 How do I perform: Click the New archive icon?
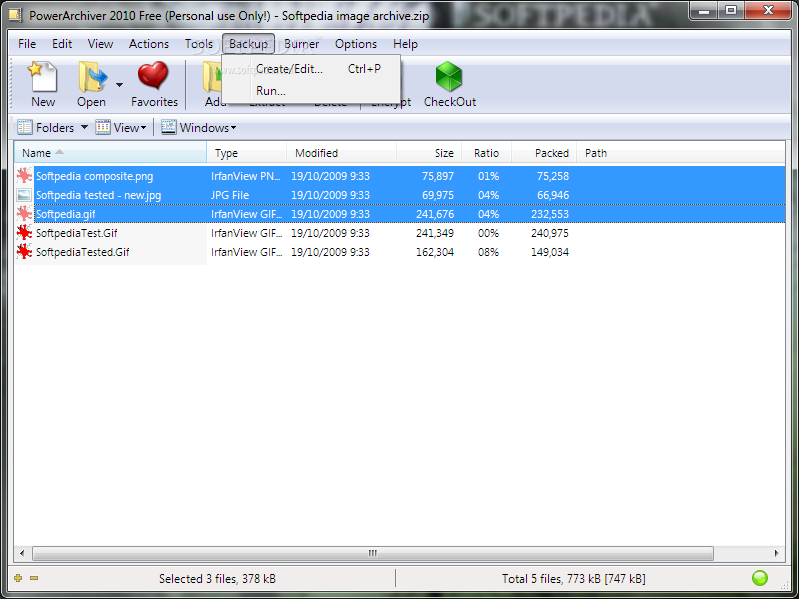tap(42, 77)
